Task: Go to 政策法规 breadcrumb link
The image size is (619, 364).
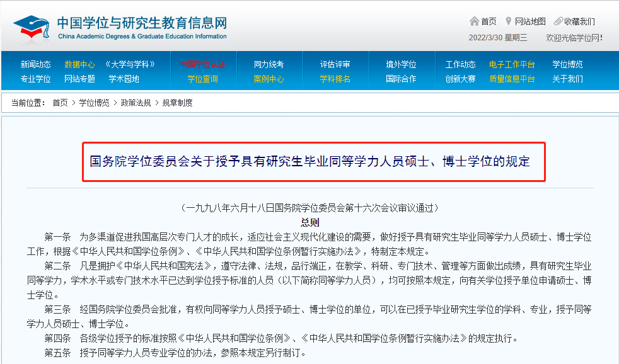Action: [x=136, y=103]
